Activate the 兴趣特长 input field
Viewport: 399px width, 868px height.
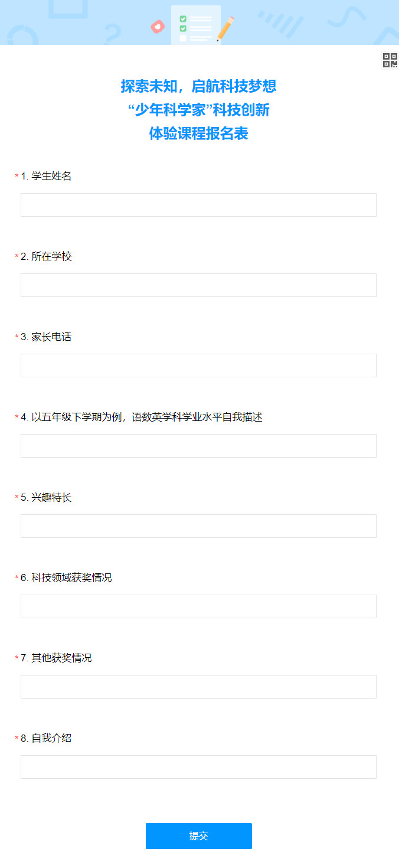pyautogui.click(x=198, y=526)
